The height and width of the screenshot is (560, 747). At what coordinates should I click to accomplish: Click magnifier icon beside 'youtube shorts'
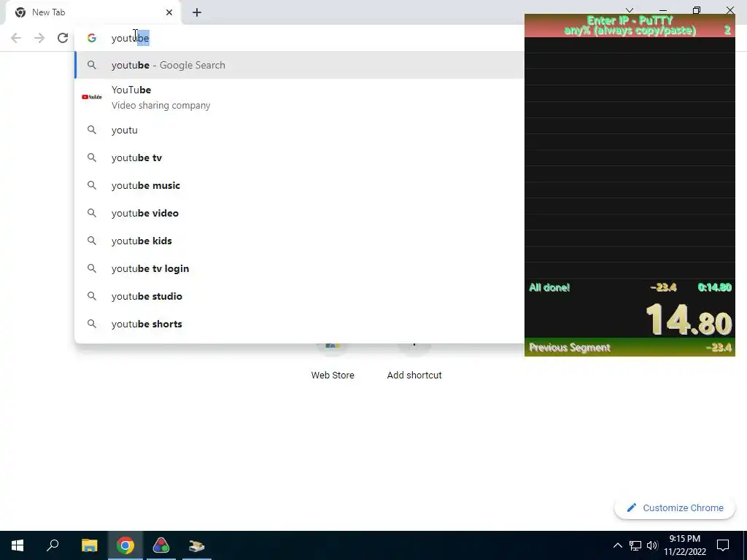pyautogui.click(x=91, y=324)
